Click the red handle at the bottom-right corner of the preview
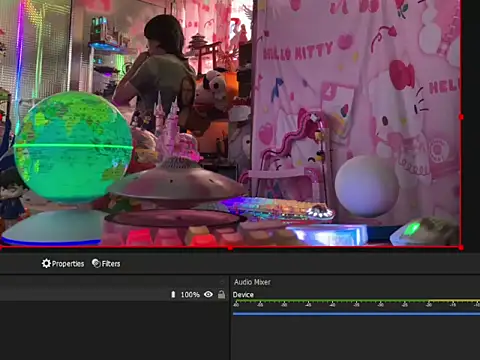The height and width of the screenshot is (360, 480). pos(461,248)
